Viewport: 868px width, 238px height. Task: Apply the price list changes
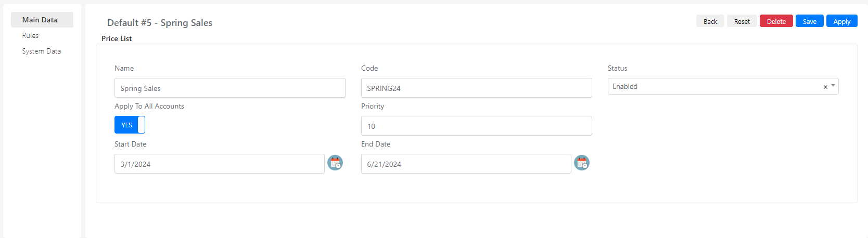842,21
